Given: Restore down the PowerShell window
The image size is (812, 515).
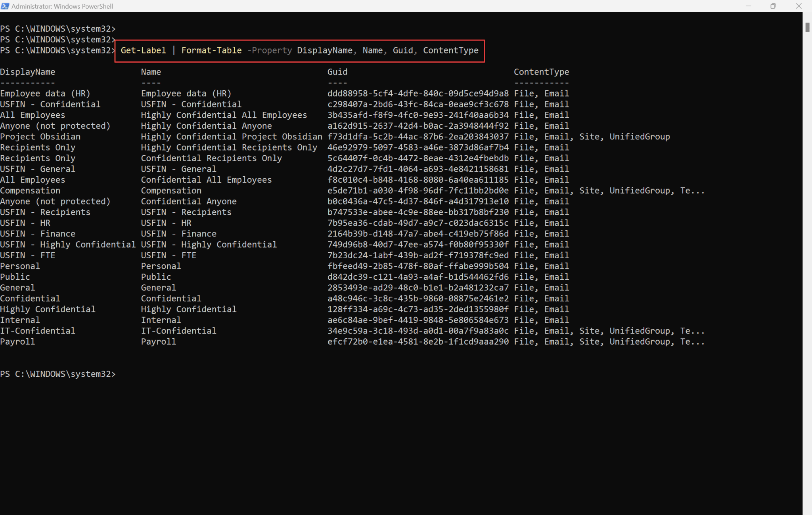Looking at the screenshot, I should [773, 6].
